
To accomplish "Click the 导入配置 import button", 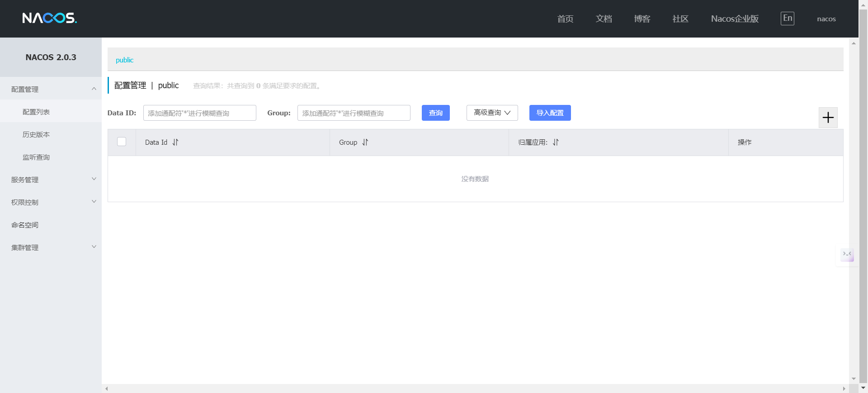I will coord(550,113).
